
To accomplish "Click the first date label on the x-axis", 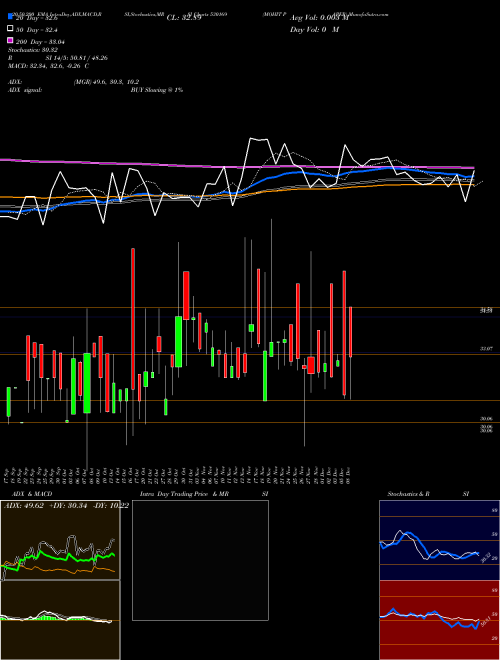I will (8, 475).
